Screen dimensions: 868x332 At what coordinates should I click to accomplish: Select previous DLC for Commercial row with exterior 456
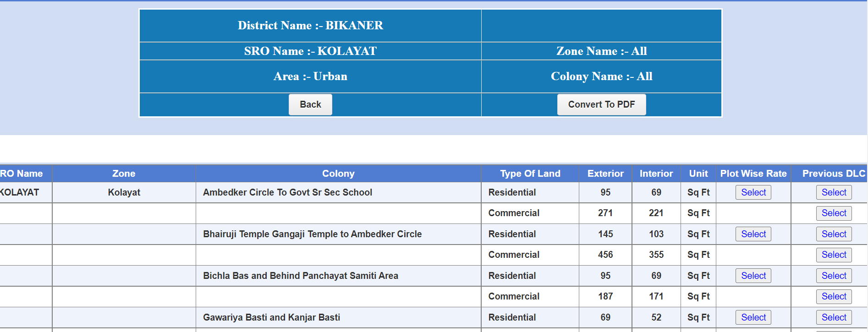pyautogui.click(x=834, y=255)
